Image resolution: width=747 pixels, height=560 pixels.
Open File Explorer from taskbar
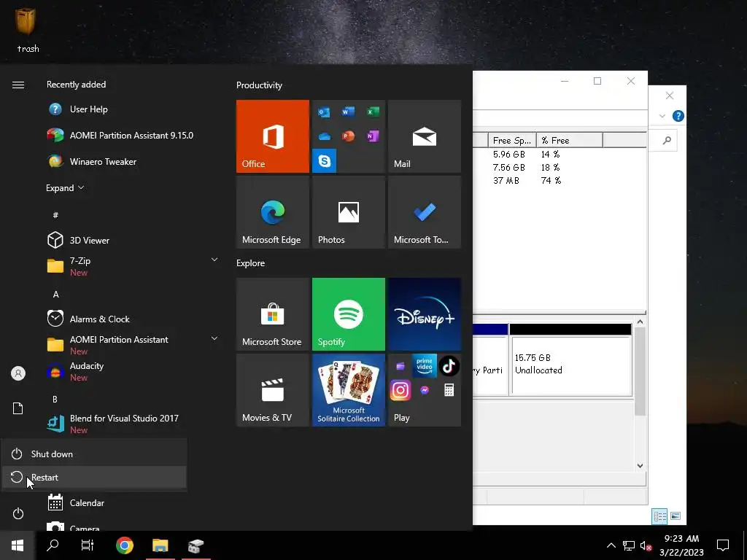tap(160, 545)
